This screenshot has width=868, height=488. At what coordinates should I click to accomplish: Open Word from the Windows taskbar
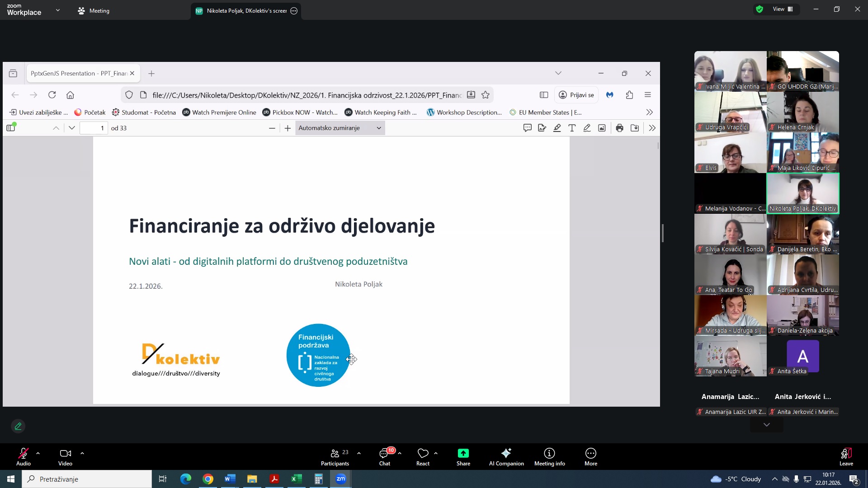pyautogui.click(x=230, y=479)
